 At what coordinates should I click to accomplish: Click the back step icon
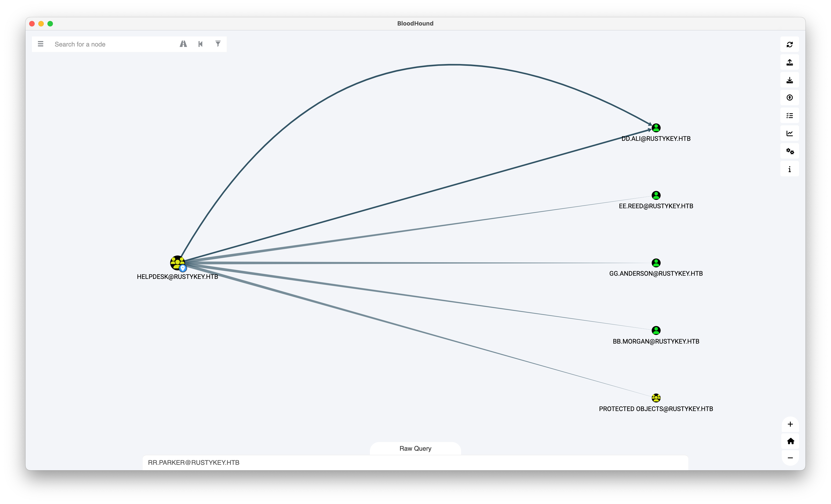pyautogui.click(x=201, y=44)
